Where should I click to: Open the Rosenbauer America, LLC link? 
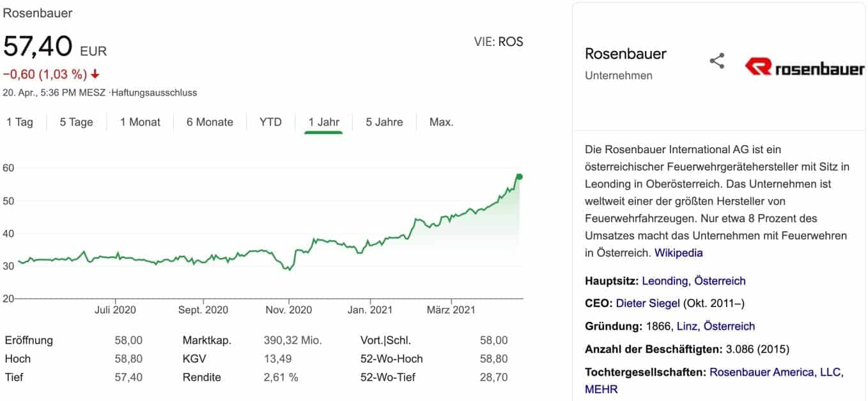[777, 372]
